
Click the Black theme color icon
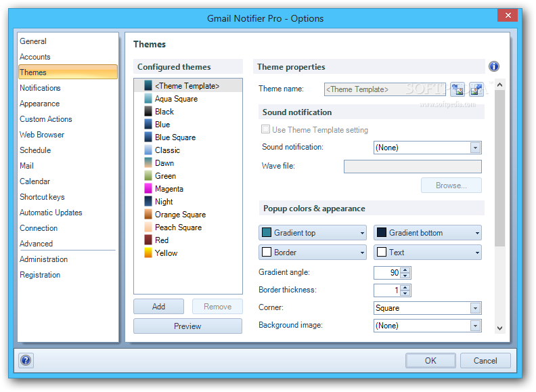pyautogui.click(x=148, y=112)
